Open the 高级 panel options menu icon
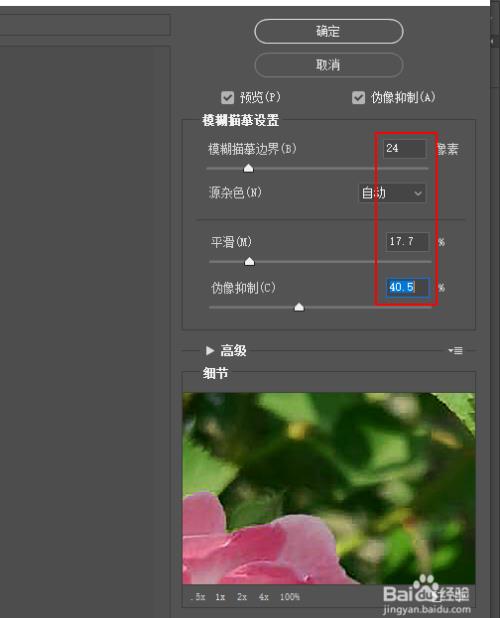The width and height of the screenshot is (500, 618). coord(455,350)
